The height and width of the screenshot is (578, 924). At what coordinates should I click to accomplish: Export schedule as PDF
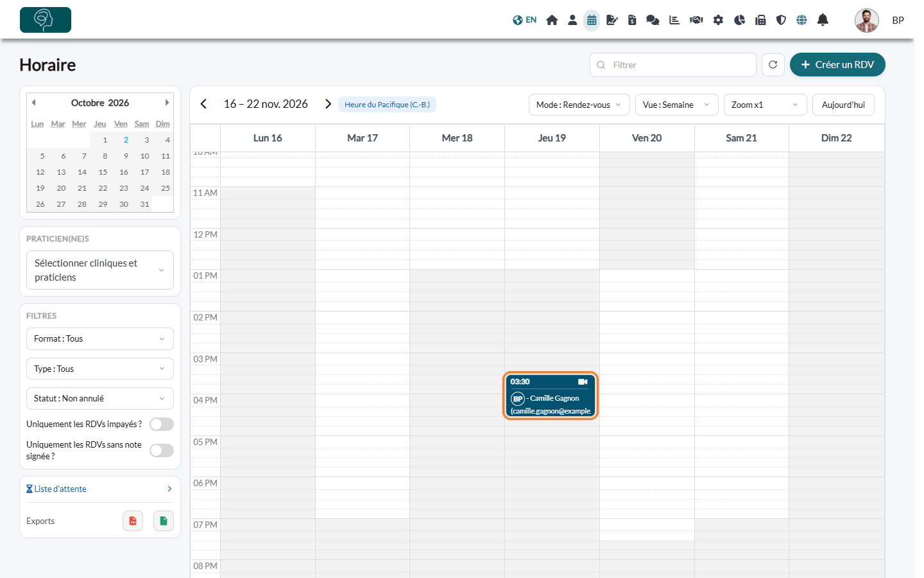coord(133,521)
